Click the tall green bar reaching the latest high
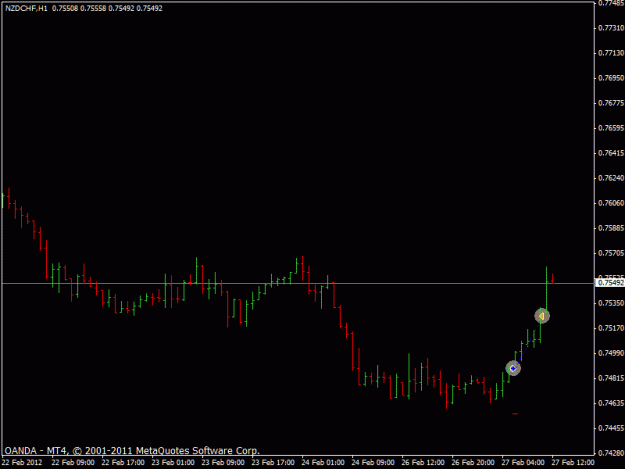Viewport: 625px width, 469px height. pos(546,291)
